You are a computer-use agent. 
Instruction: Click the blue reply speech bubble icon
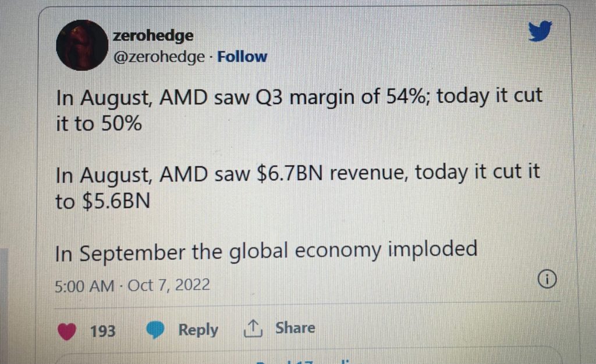point(155,330)
